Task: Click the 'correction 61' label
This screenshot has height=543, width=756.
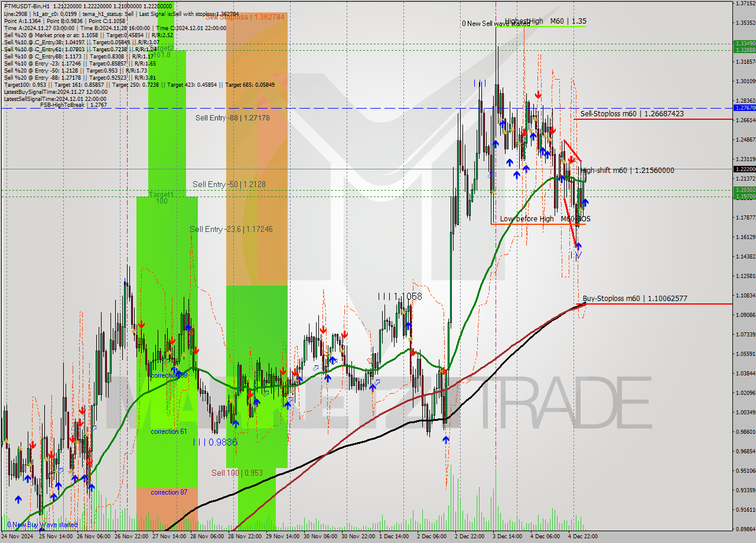Action: tap(169, 431)
